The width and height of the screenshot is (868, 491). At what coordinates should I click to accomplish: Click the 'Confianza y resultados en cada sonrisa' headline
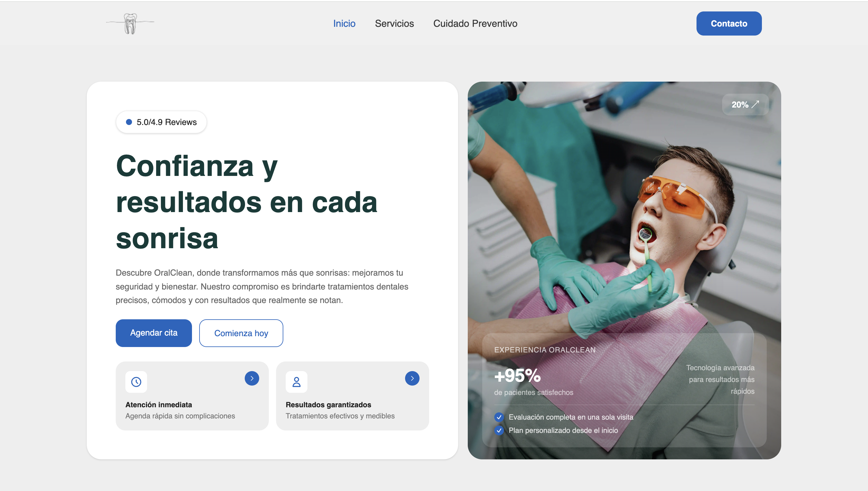pyautogui.click(x=247, y=202)
